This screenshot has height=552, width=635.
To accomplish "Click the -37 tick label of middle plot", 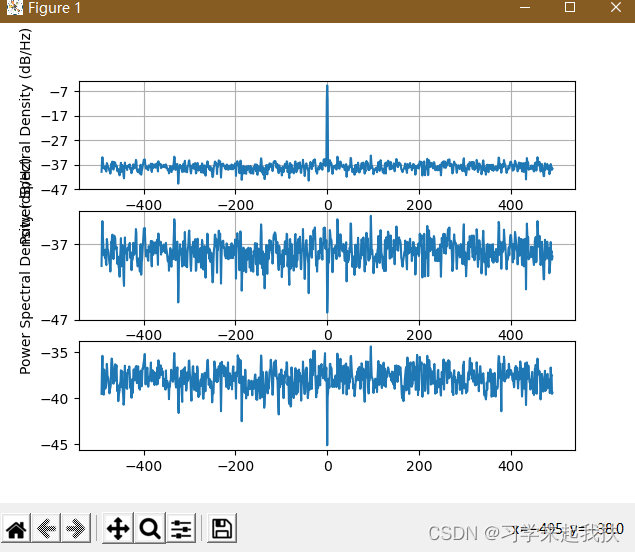I will pos(55,245).
